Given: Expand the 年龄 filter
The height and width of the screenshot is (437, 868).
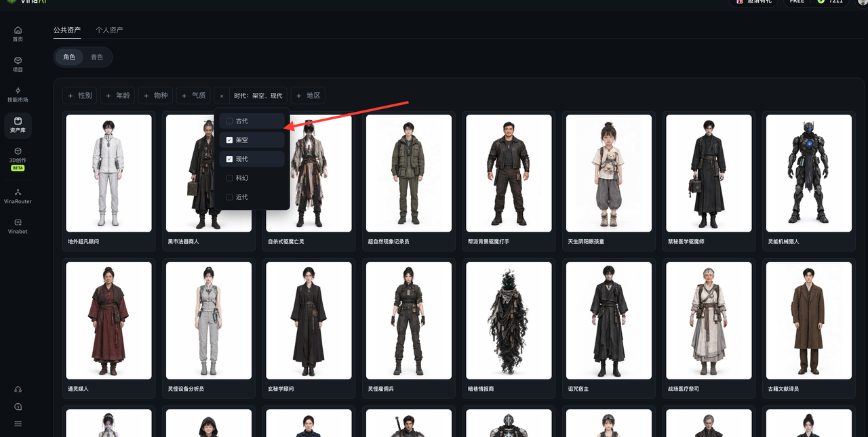Looking at the screenshot, I should [x=118, y=96].
